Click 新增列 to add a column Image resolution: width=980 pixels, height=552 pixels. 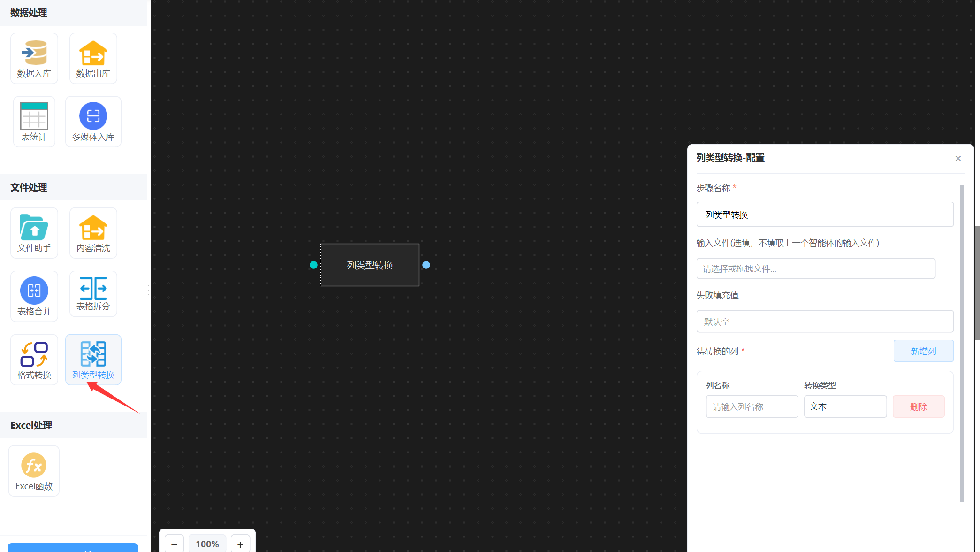(923, 351)
